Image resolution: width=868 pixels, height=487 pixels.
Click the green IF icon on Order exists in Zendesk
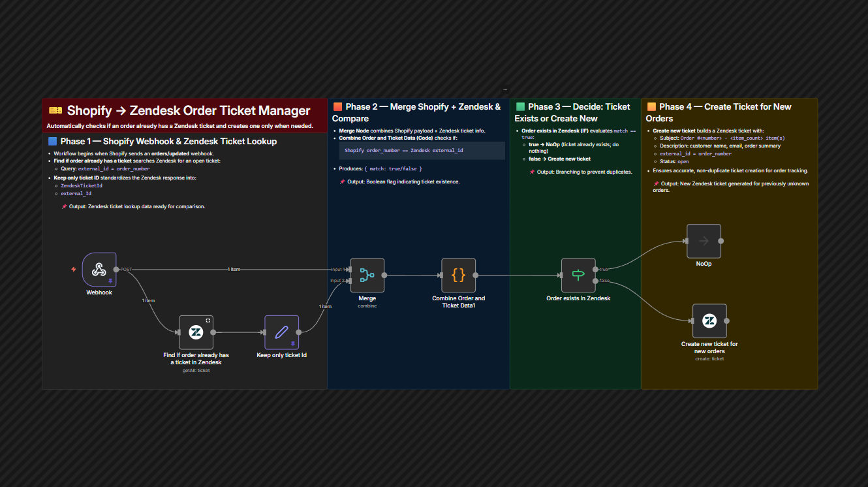[578, 274]
